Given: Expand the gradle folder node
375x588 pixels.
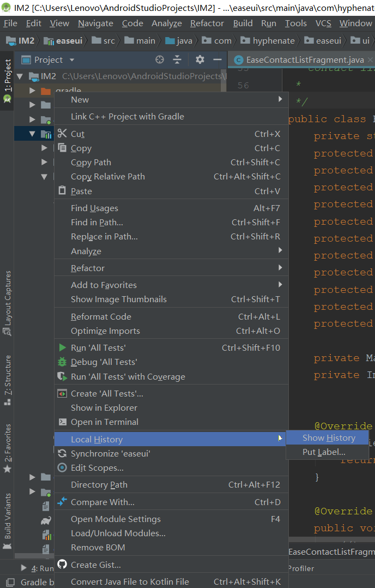Looking at the screenshot, I should pos(32,91).
